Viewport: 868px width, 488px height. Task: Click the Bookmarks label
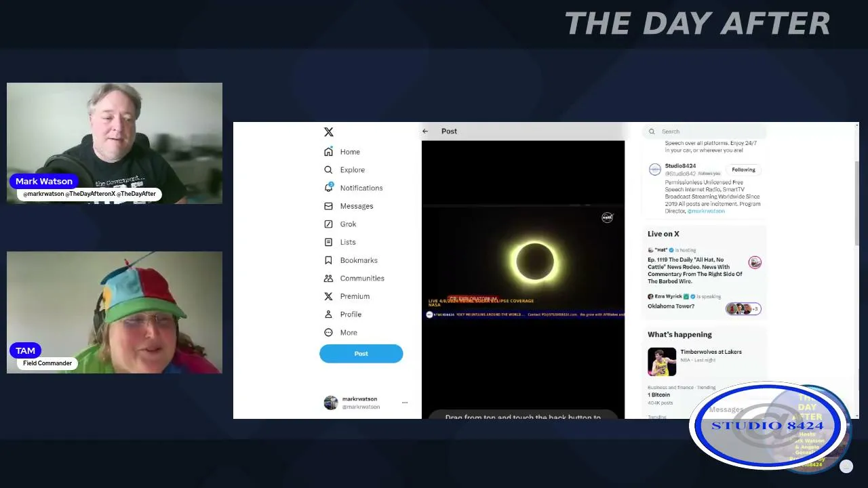click(359, 260)
